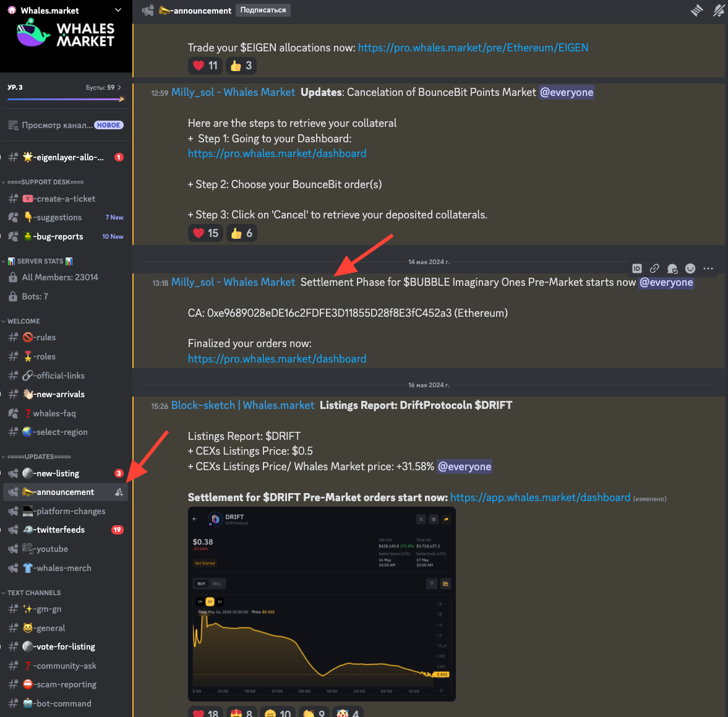Open the official-links channel
The height and width of the screenshot is (717, 728).
pyautogui.click(x=66, y=376)
